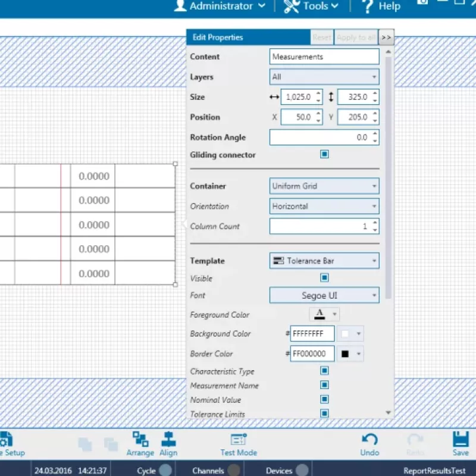Screen dimensions: 476x476
Task: Open the Tools menu
Action: [311, 6]
